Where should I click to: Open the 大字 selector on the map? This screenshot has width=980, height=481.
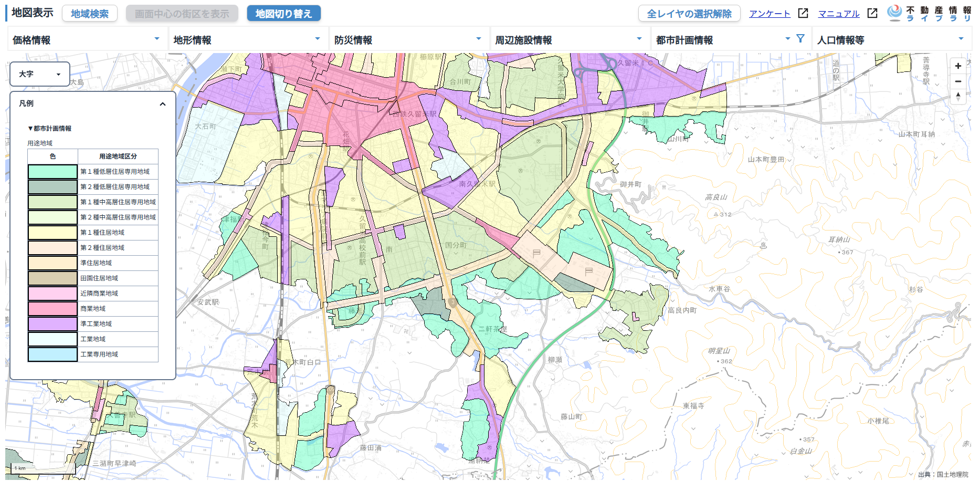pos(39,74)
